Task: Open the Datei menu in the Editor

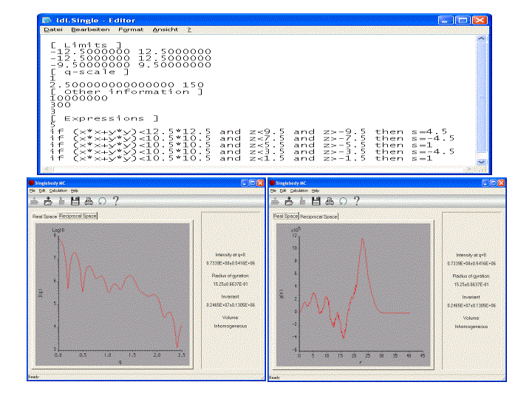Action: coord(53,30)
